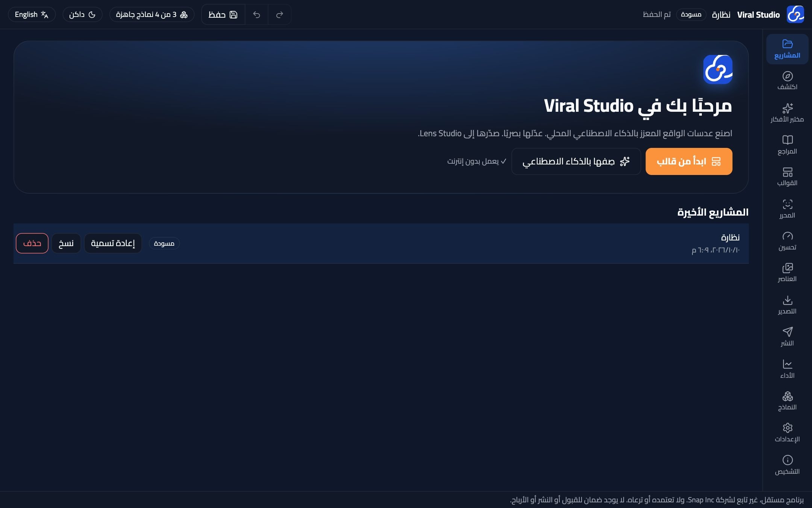The width and height of the screenshot is (812, 508).
Task: Click the large Viral Studio welcome logo
Action: 718,70
